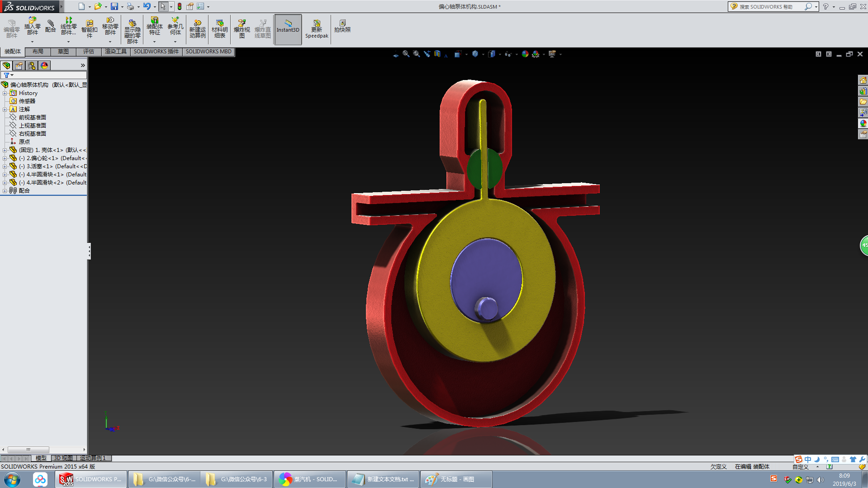Select 前视基准面 in feature tree
868x488 pixels.
(32, 118)
